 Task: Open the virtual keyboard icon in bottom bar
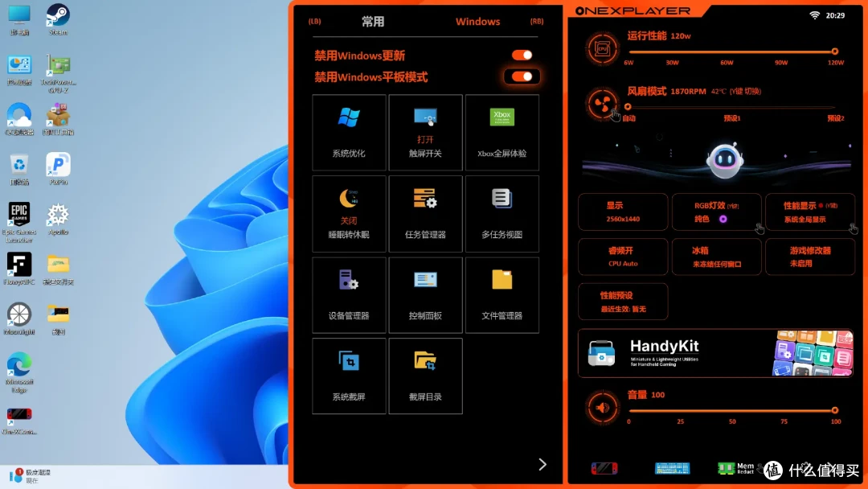click(672, 469)
